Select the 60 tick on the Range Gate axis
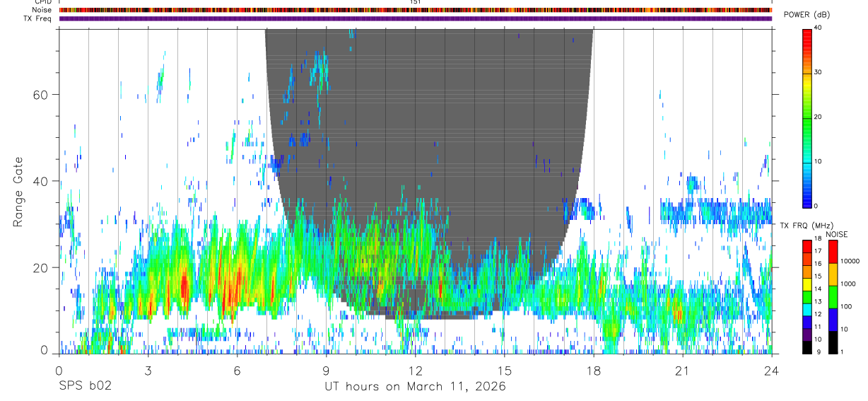The image size is (868, 401). click(x=40, y=94)
